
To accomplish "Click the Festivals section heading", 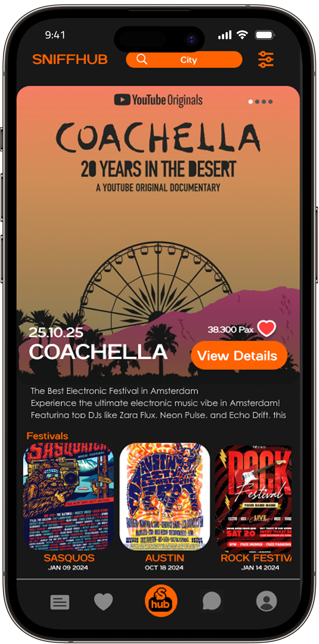I will click(47, 436).
